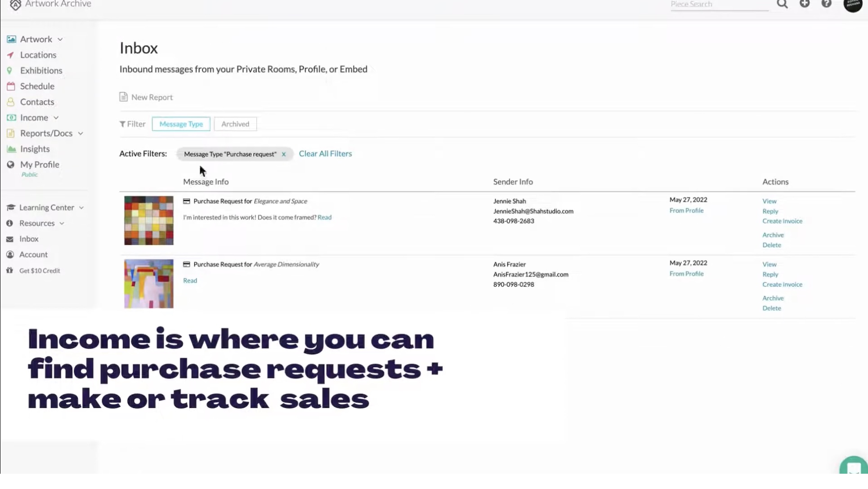Click the Income money icon

pyautogui.click(x=11, y=118)
